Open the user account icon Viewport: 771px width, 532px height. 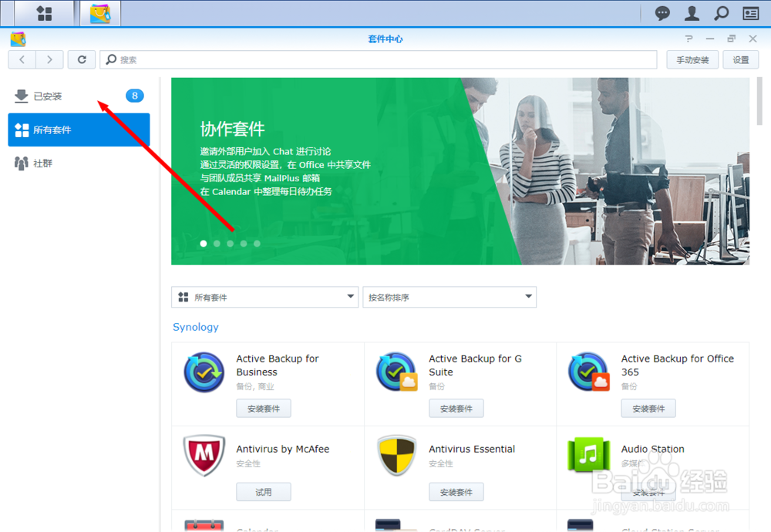[691, 13]
